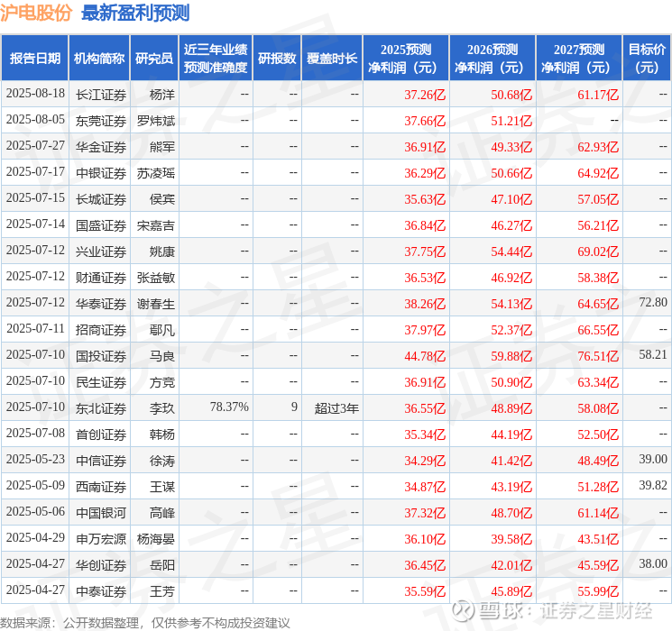The width and height of the screenshot is (672, 631).
Task: Click analyst name 罗炜斌
Action: pyautogui.click(x=155, y=121)
